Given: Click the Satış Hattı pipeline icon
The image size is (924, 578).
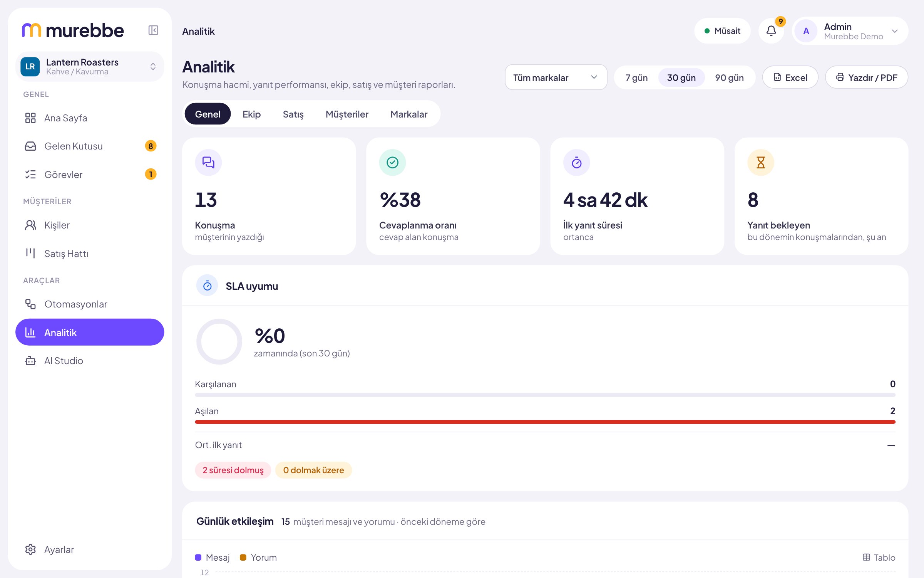Looking at the screenshot, I should (x=30, y=253).
